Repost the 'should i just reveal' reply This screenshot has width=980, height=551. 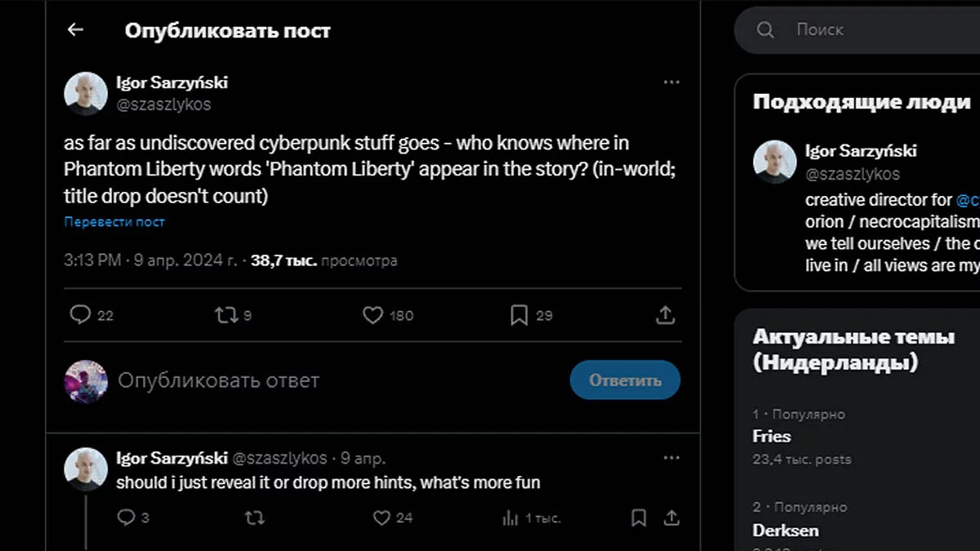(x=255, y=518)
